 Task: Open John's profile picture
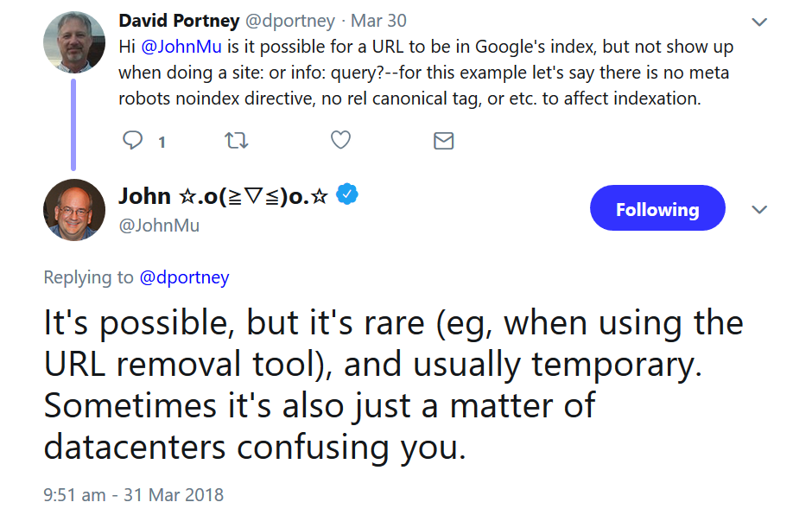(73, 210)
